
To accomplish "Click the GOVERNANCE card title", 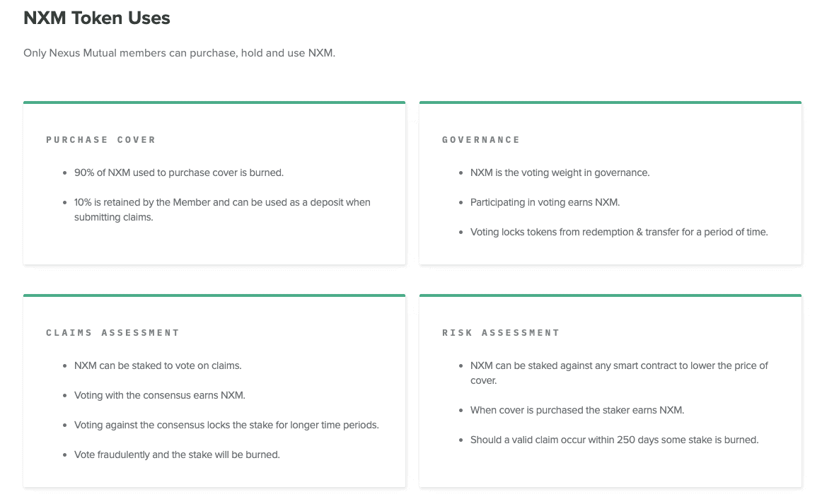I will pyautogui.click(x=481, y=140).
